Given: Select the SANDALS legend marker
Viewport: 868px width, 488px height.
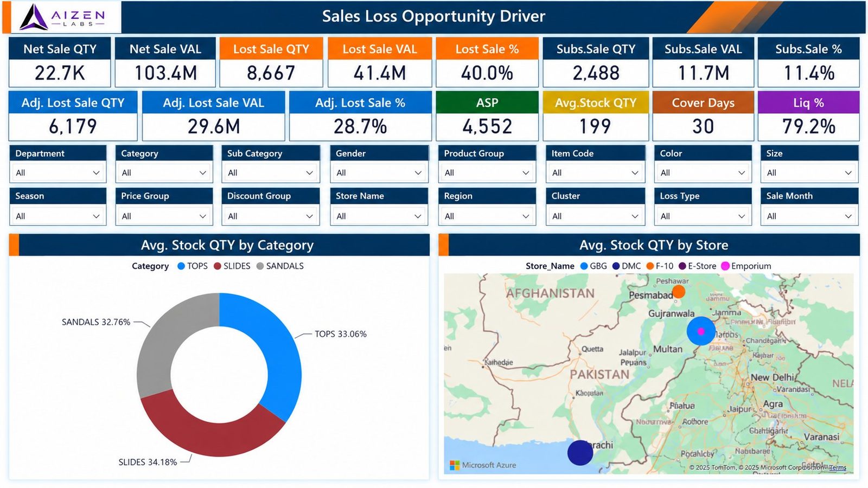Looking at the screenshot, I should pyautogui.click(x=260, y=266).
